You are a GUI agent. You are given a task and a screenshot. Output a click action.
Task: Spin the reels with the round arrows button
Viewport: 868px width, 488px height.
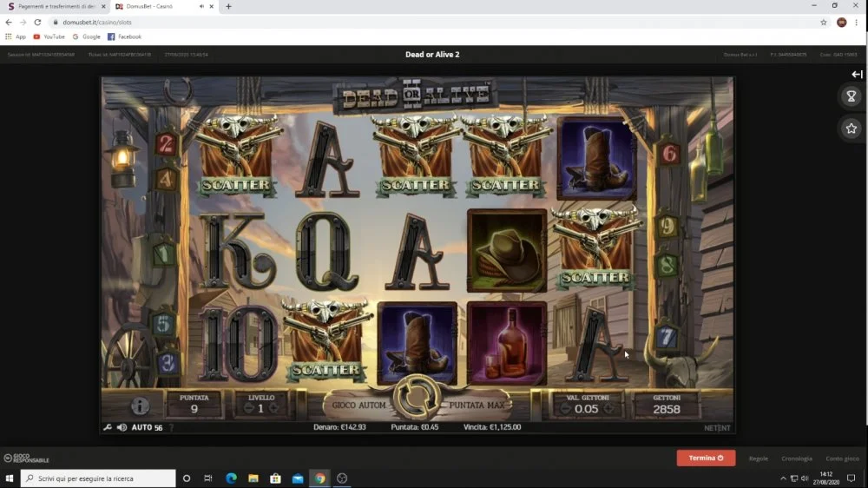pyautogui.click(x=417, y=397)
